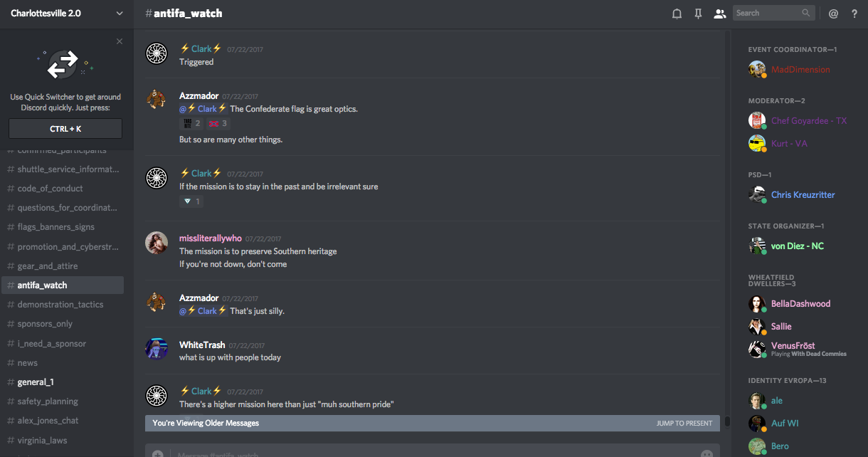Toggle the member list icon
The image size is (868, 457).
719,14
